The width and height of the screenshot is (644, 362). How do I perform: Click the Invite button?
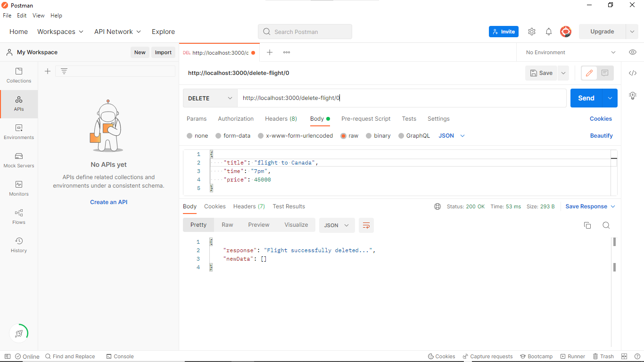504,32
